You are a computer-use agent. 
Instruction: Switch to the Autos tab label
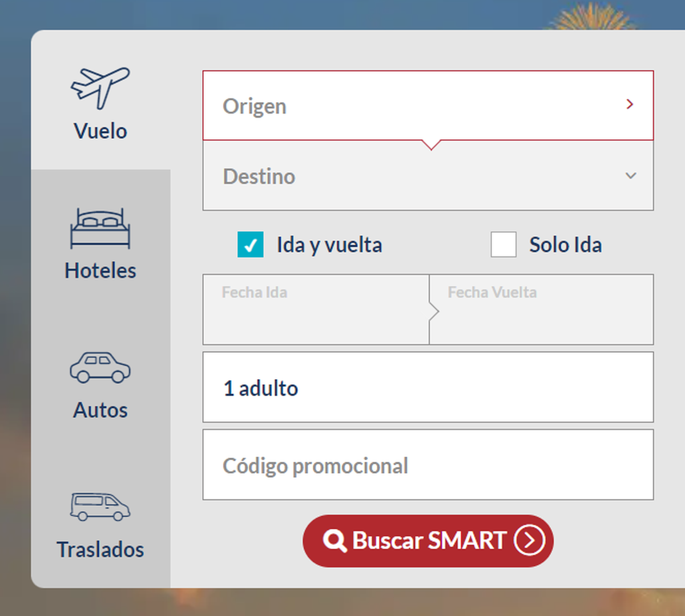tap(100, 410)
